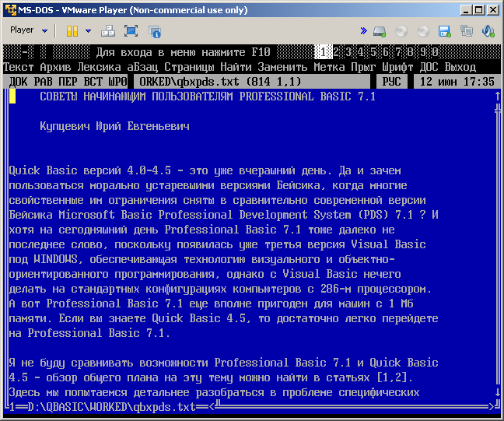The image size is (504, 421).
Task: Expand the hidden devices chevron
Action: (363, 31)
